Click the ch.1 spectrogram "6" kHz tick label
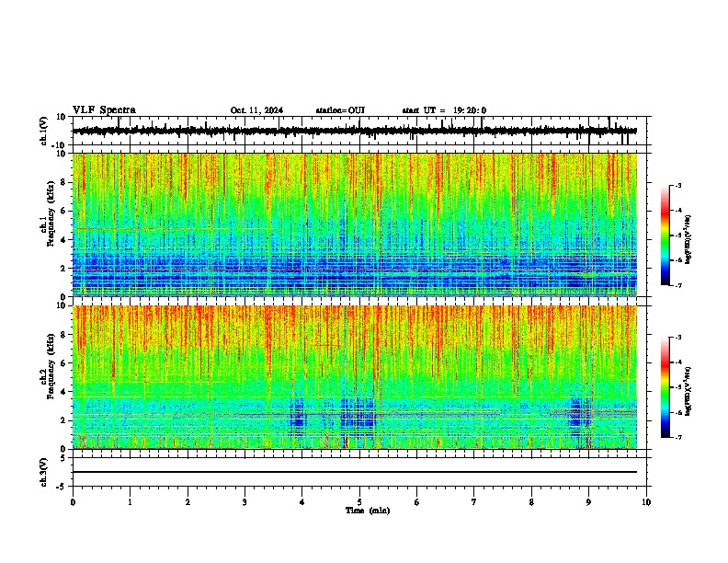Viewport: 728px width, 563px height. [63, 212]
